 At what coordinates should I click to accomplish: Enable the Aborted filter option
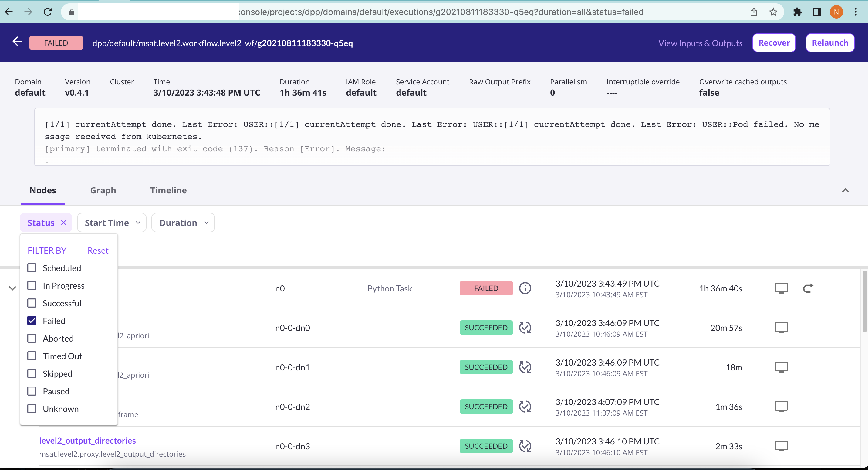click(x=32, y=338)
